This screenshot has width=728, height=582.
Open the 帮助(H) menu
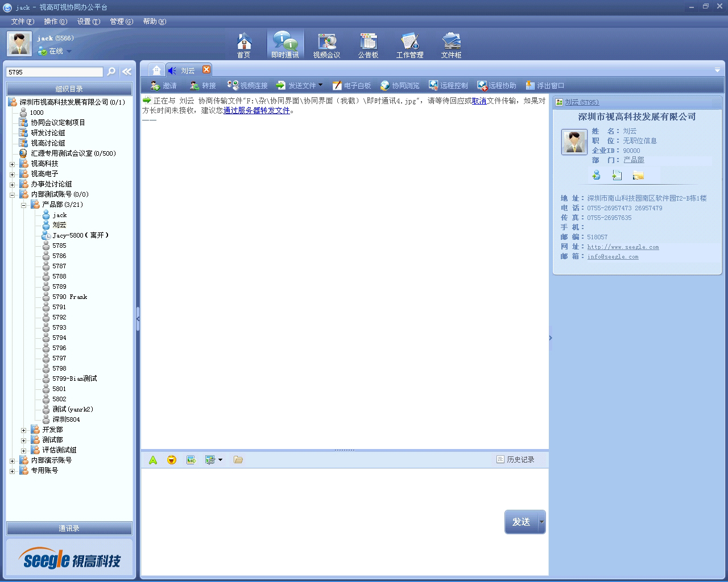[x=155, y=22]
